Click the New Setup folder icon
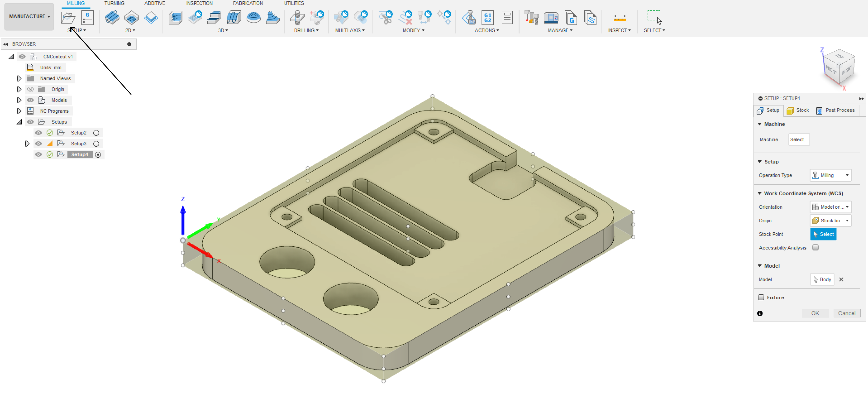 pyautogui.click(x=68, y=18)
